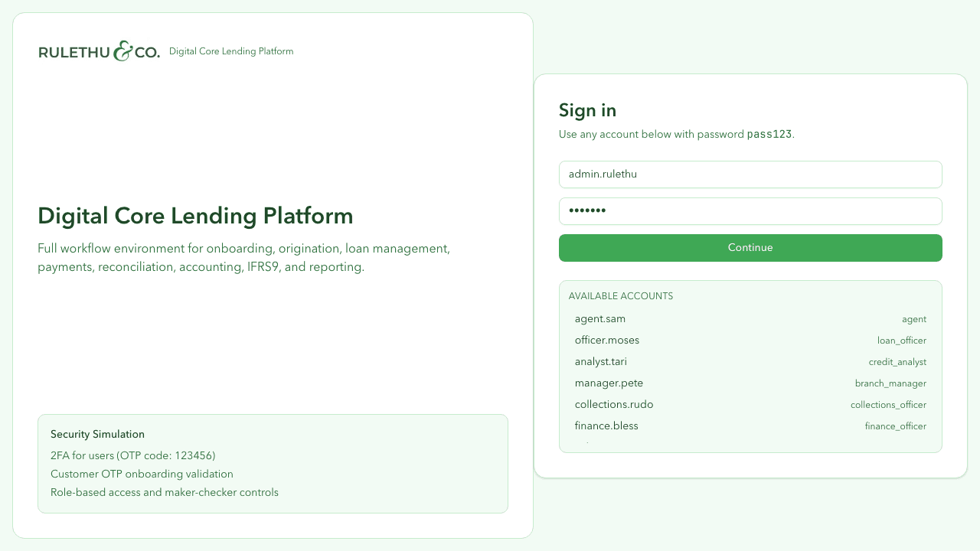Click the credit_analyst role label

(897, 362)
